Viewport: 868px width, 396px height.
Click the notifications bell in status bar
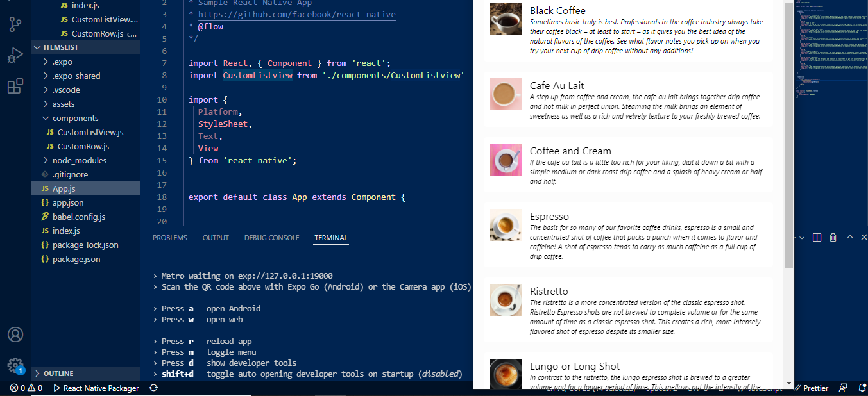pos(862,388)
